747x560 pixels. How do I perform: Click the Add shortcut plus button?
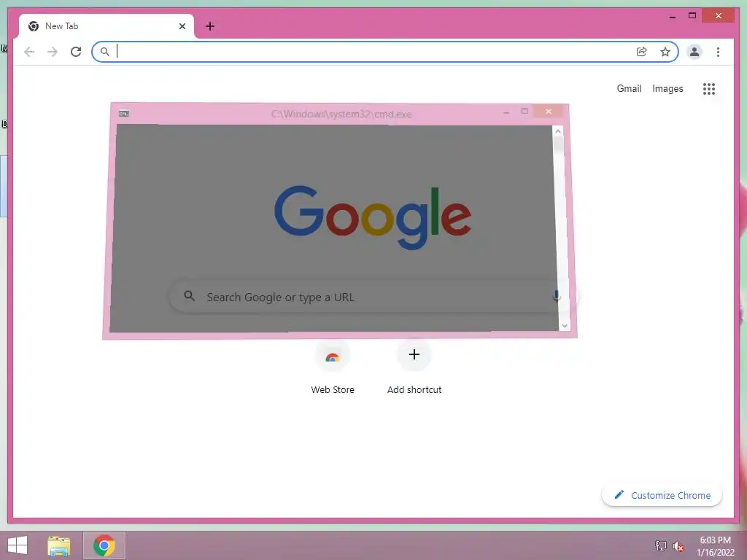[414, 354]
